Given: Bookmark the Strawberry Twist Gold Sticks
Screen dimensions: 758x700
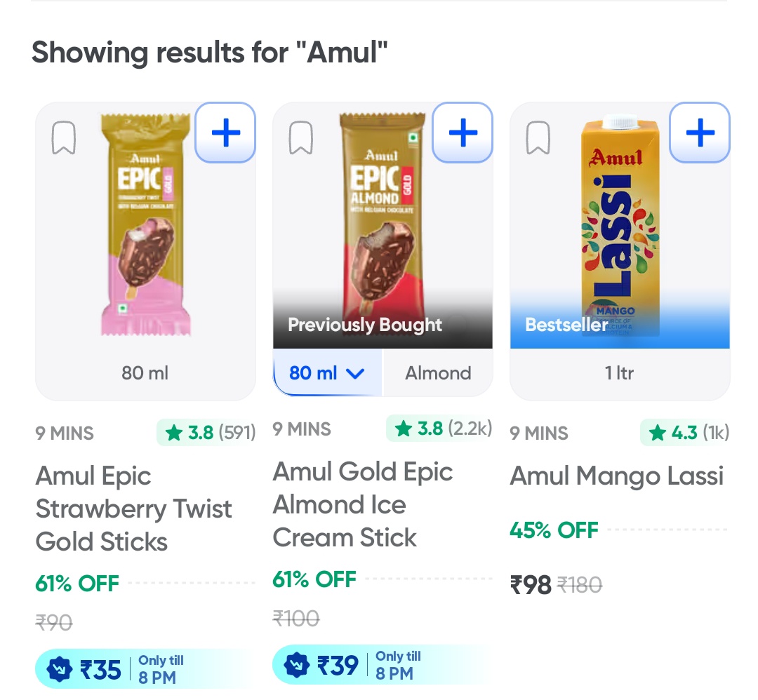Looking at the screenshot, I should point(64,138).
